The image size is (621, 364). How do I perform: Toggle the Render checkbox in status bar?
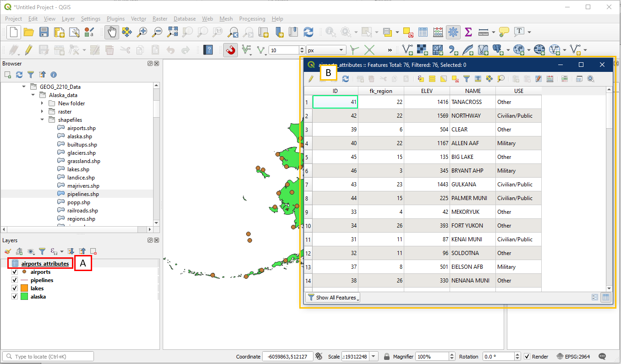click(x=527, y=357)
